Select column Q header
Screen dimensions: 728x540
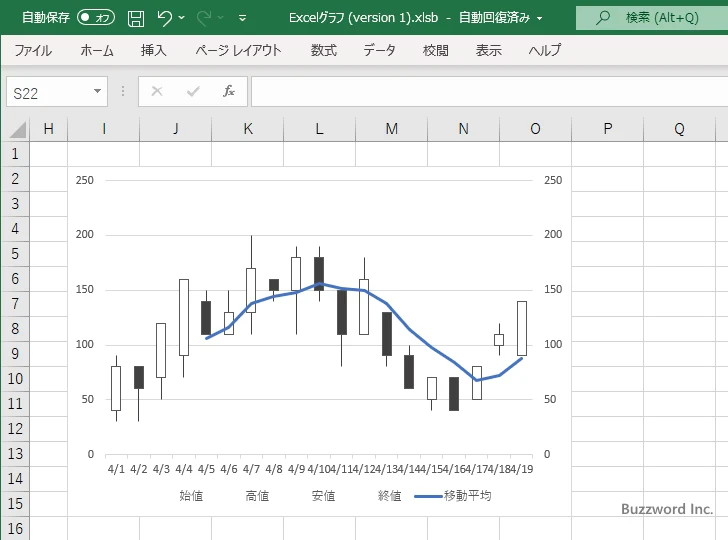(x=679, y=129)
